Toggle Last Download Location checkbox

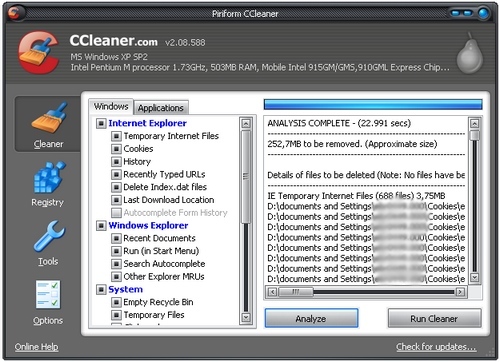(116, 200)
